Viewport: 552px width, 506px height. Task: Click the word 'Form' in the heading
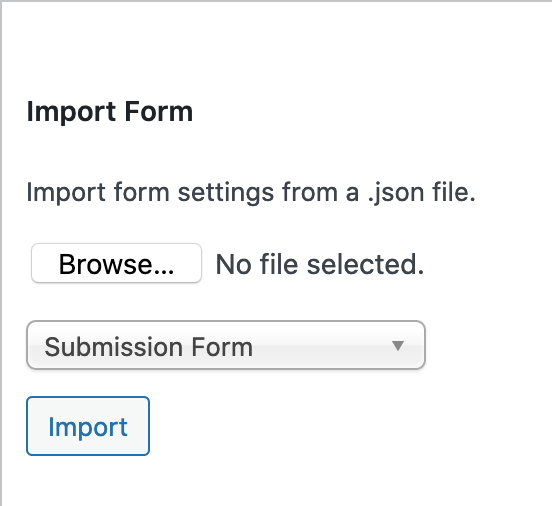point(159,112)
